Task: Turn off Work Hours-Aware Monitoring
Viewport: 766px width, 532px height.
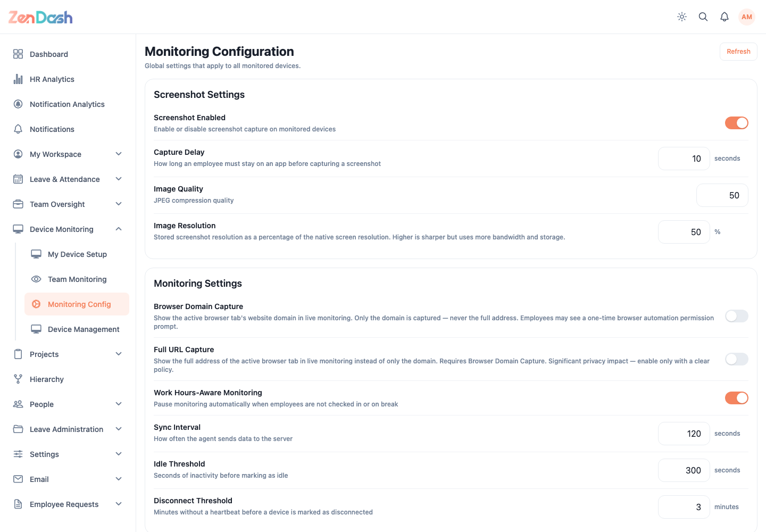Action: [737, 398]
